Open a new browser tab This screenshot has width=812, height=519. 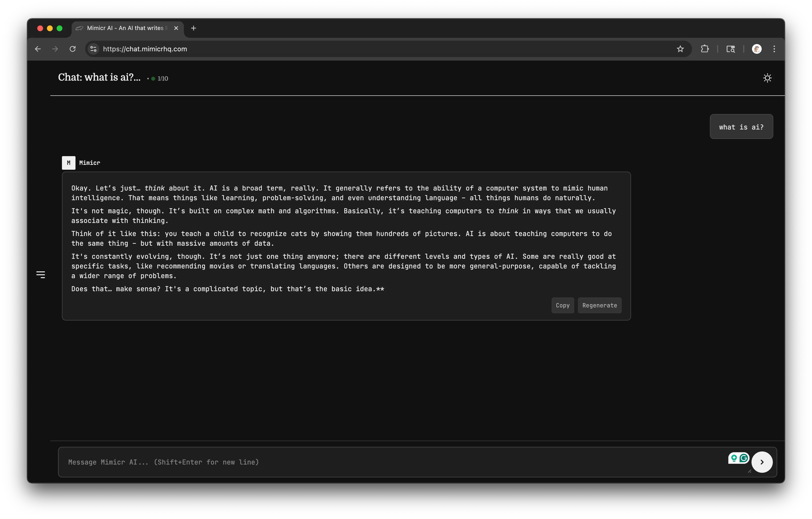pyautogui.click(x=194, y=28)
